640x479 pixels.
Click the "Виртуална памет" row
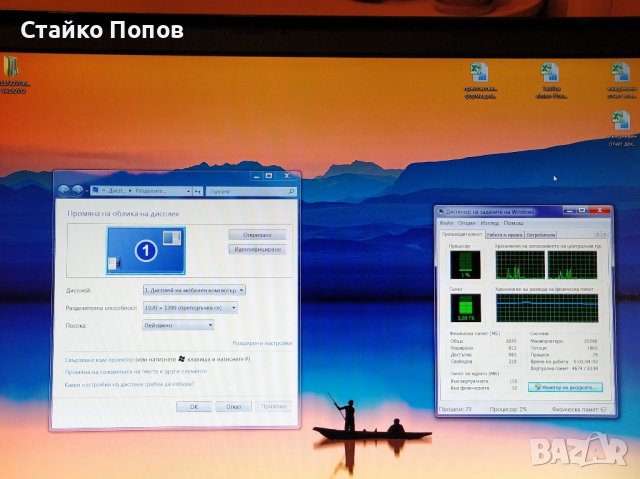(564, 368)
